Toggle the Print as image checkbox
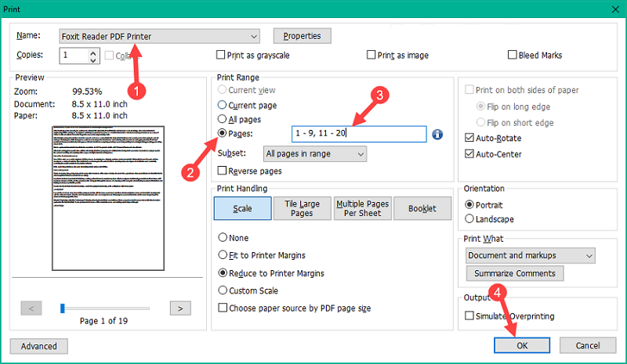 pyautogui.click(x=371, y=56)
